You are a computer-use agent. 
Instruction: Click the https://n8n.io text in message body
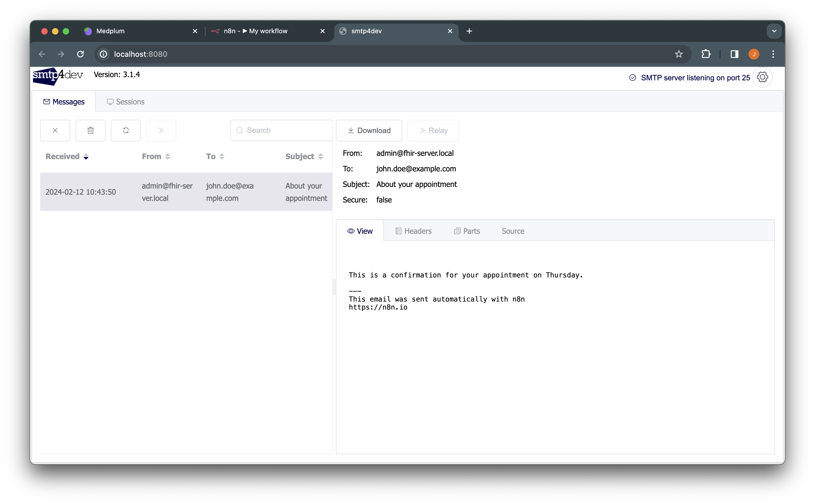click(x=378, y=307)
